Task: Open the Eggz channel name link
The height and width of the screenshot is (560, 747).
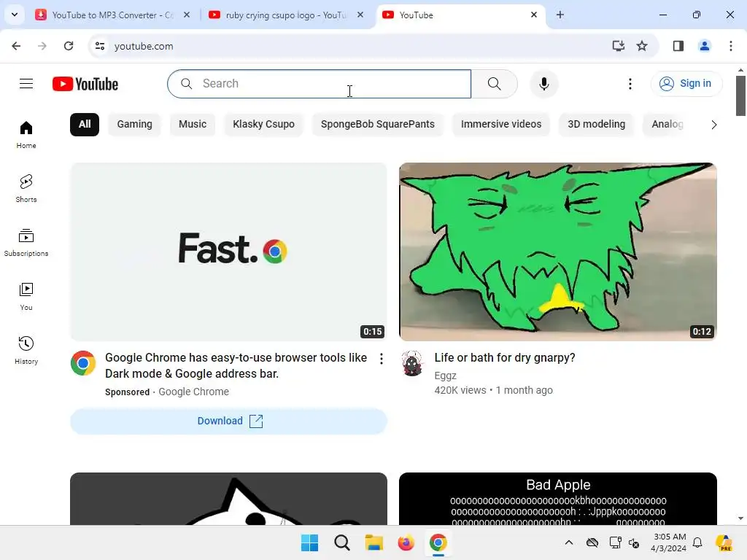Action: 446,376
